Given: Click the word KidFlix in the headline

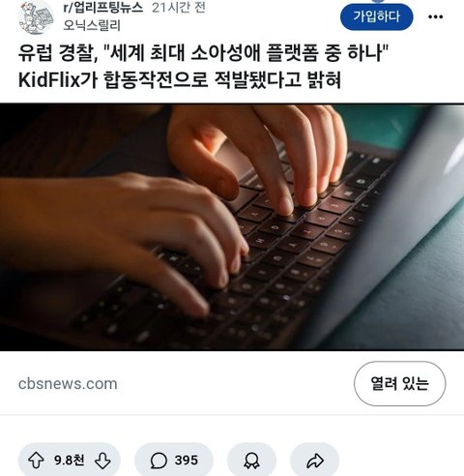Looking at the screenshot, I should 49,80.
